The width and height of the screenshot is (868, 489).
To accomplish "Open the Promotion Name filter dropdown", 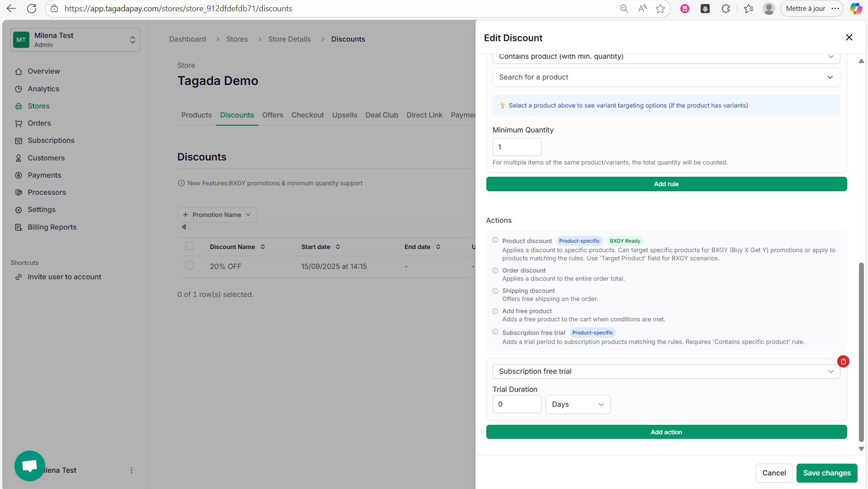I will pyautogui.click(x=217, y=215).
